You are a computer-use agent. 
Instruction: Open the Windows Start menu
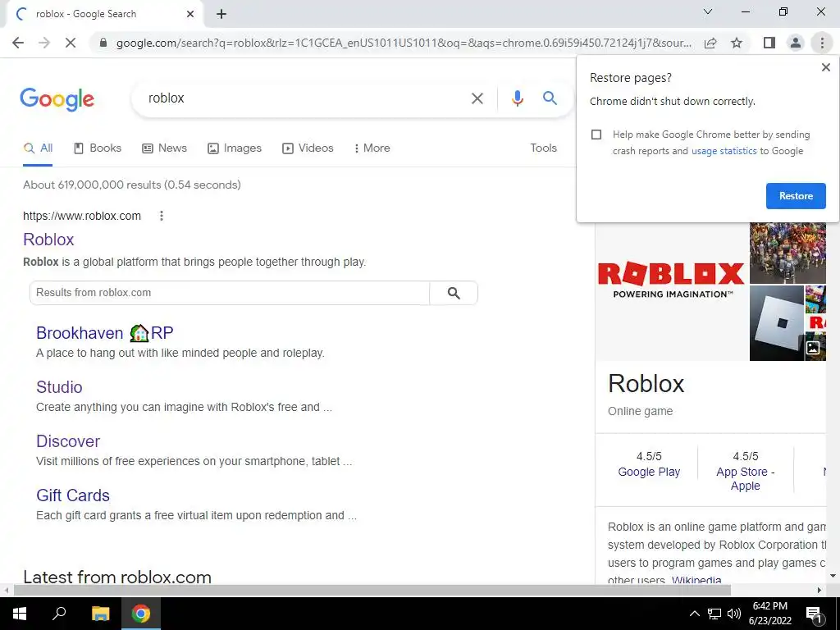(20, 614)
